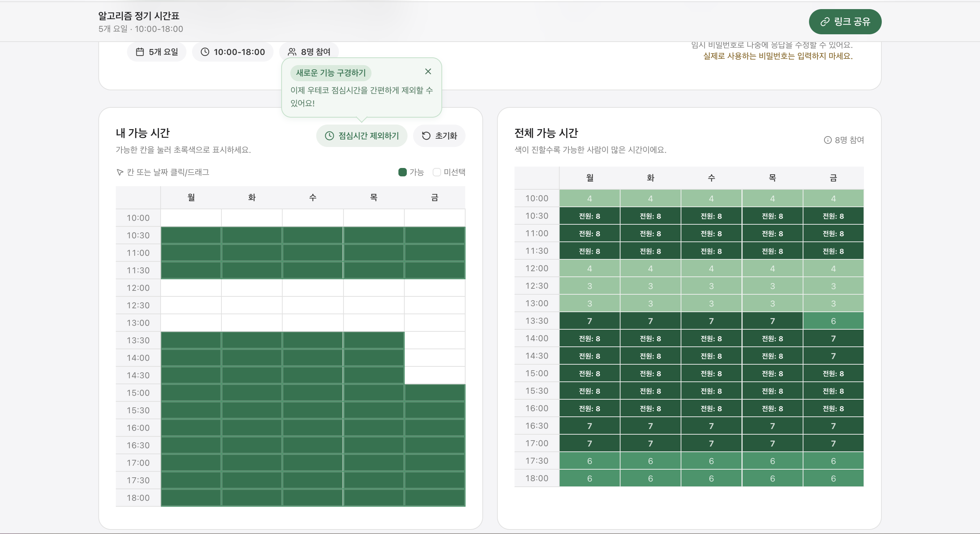Select the 월 column header in 내 가능 시간
This screenshot has height=534, width=980.
[191, 198]
